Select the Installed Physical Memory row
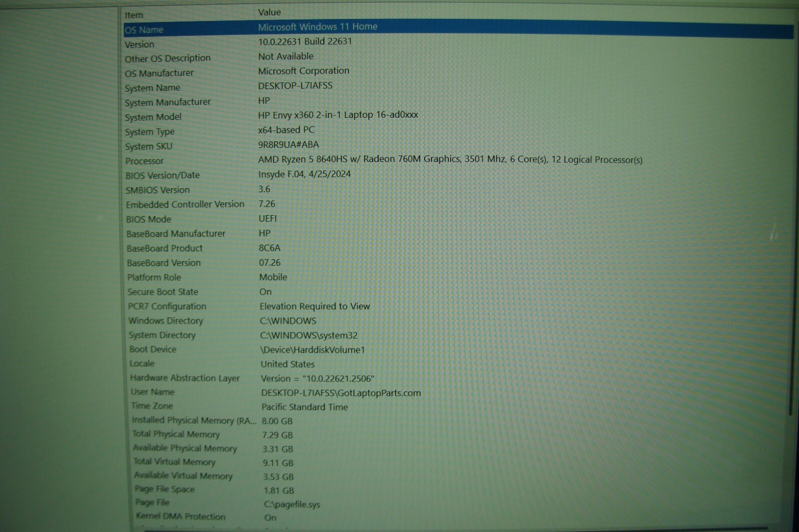The image size is (799, 532). pyautogui.click(x=458, y=420)
